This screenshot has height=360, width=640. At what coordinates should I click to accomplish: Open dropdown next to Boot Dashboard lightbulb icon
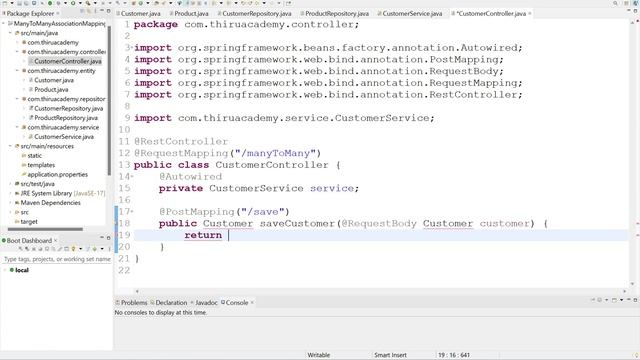coord(80,249)
